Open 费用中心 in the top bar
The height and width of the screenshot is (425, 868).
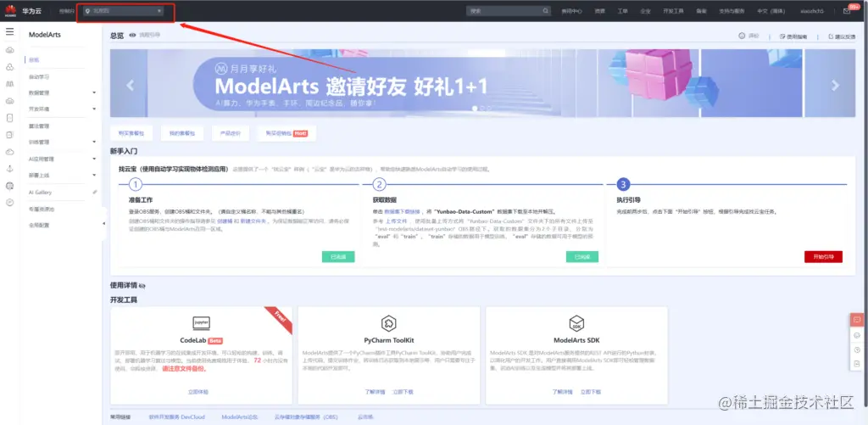tap(572, 11)
